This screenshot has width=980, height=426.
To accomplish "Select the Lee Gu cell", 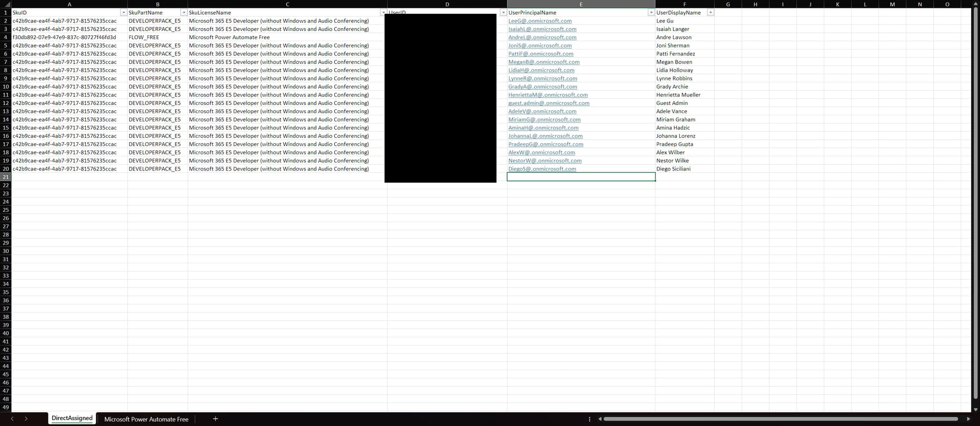I will [685, 21].
